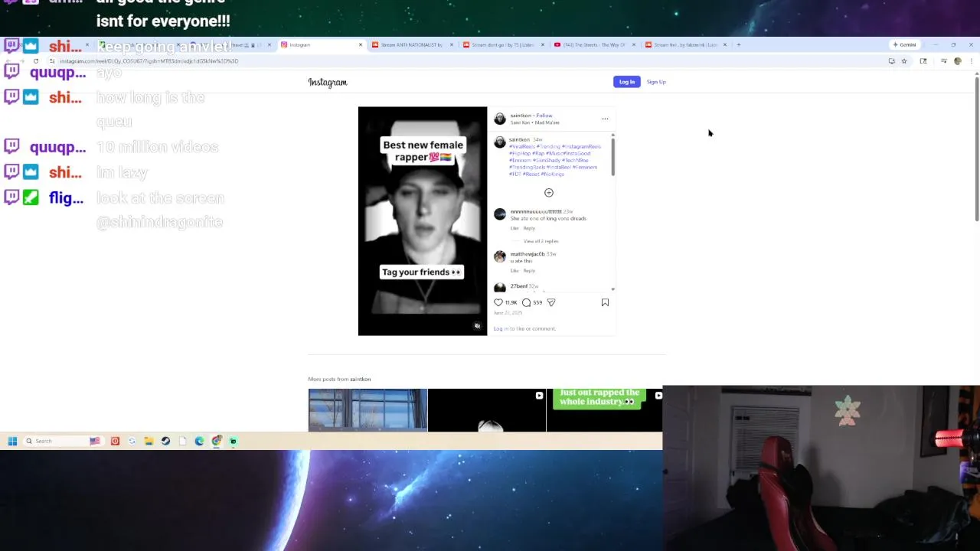The height and width of the screenshot is (551, 980).
Task: Open the post's three-dot more options menu
Action: point(605,119)
